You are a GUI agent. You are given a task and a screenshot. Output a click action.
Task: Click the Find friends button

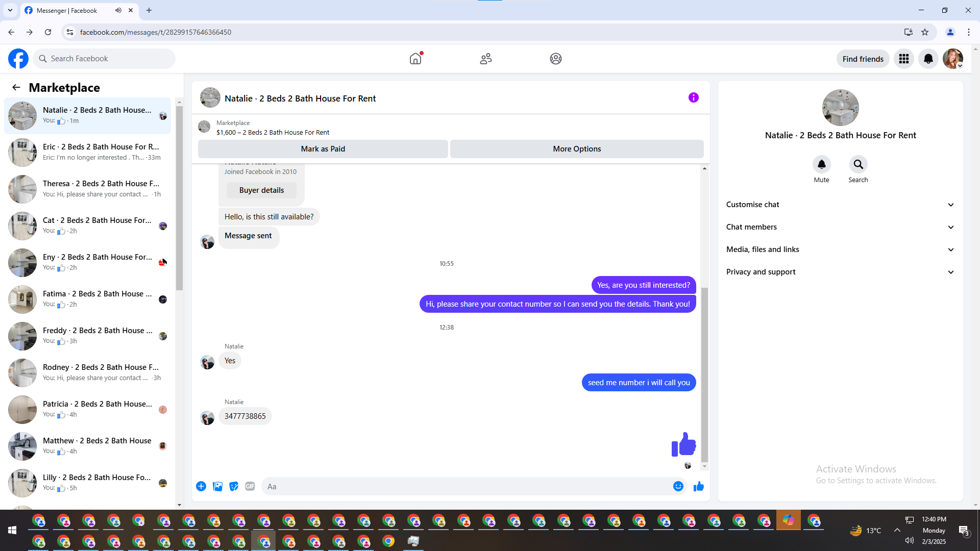coord(863,59)
